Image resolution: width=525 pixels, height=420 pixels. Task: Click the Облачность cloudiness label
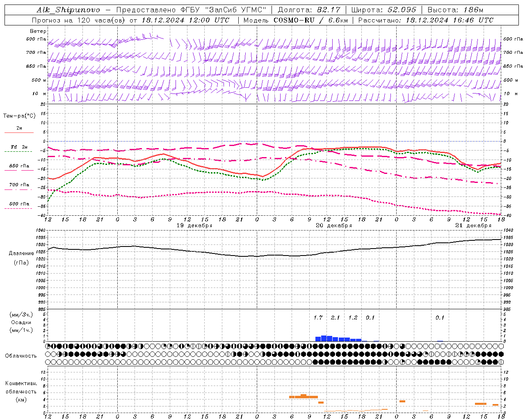pos(21,356)
